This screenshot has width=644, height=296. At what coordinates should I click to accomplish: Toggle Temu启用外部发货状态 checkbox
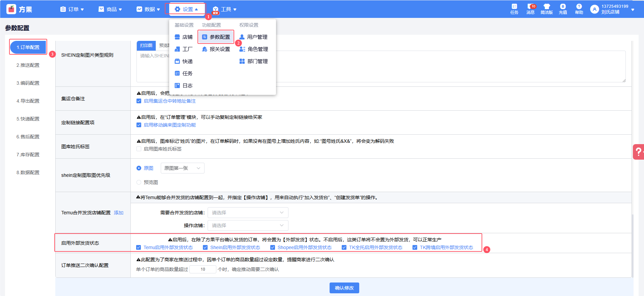tap(139, 247)
